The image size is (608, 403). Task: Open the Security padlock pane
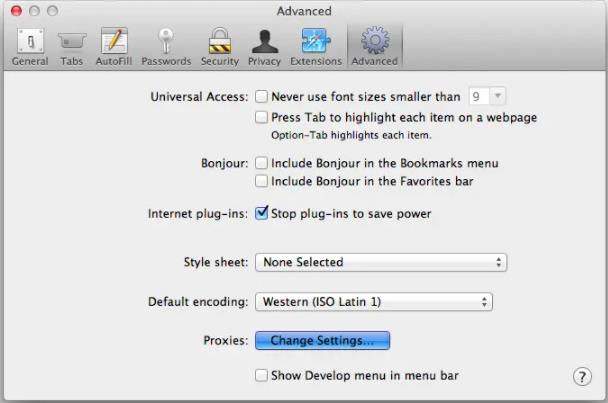(219, 47)
